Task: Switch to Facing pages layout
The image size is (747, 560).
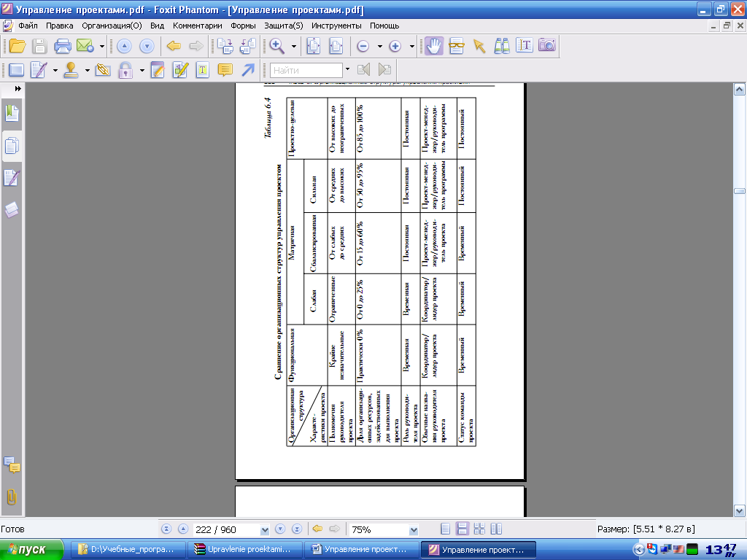Action: coord(496,529)
